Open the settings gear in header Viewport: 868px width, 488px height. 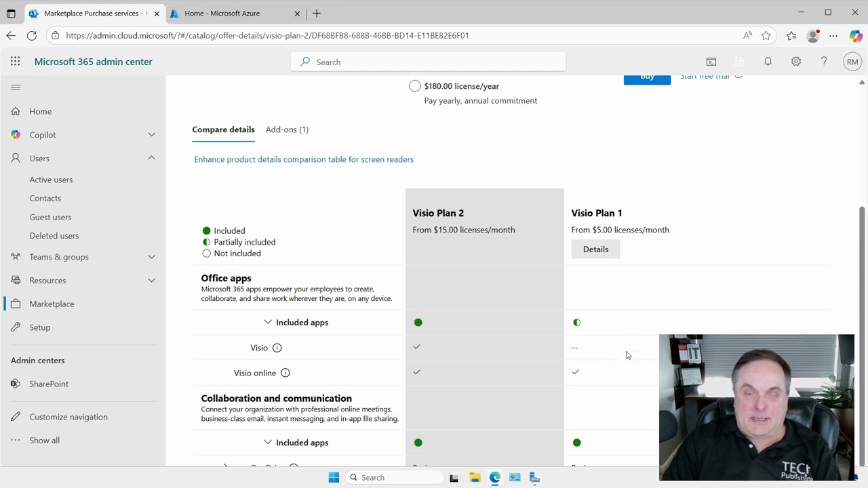[x=796, y=62]
